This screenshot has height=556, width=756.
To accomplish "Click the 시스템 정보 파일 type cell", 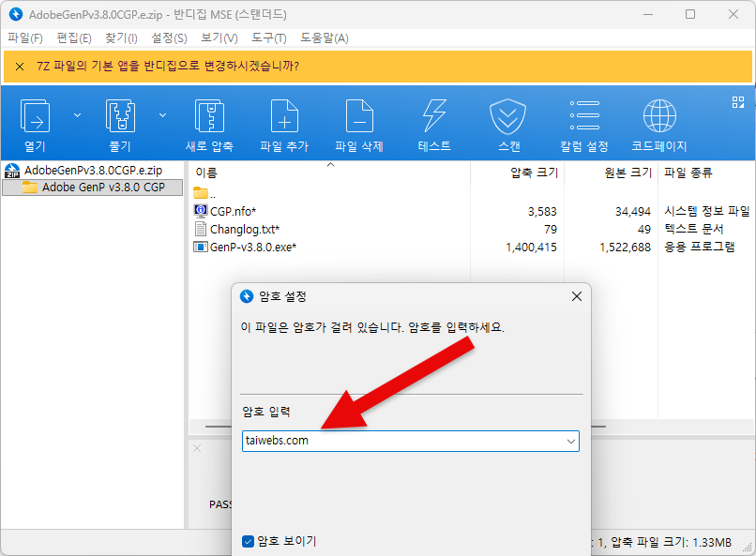I will (x=707, y=211).
